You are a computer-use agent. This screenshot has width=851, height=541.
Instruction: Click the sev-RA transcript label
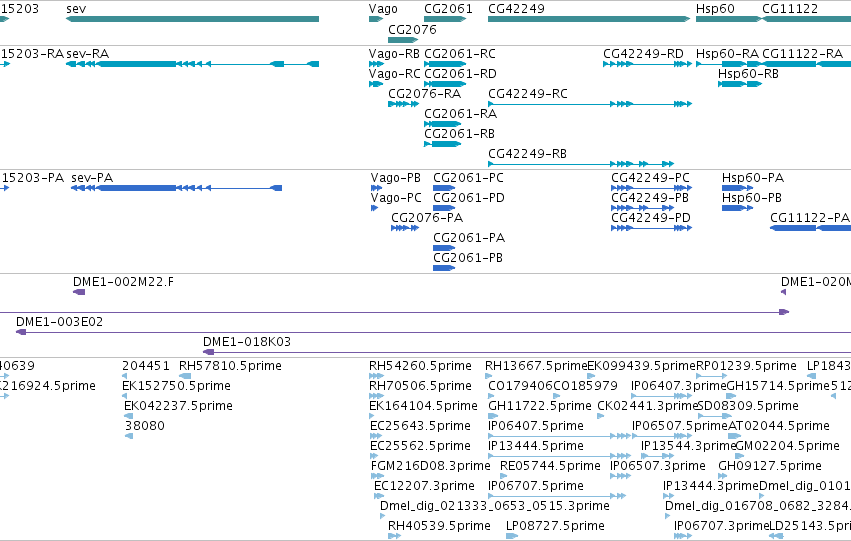coord(87,54)
